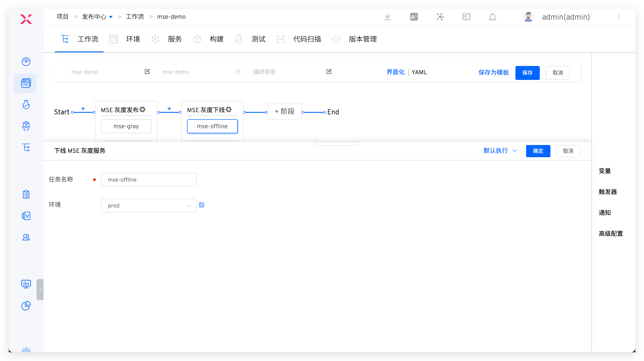Click the 任务名称 input field
The width and height of the screenshot is (644, 361).
(x=149, y=180)
